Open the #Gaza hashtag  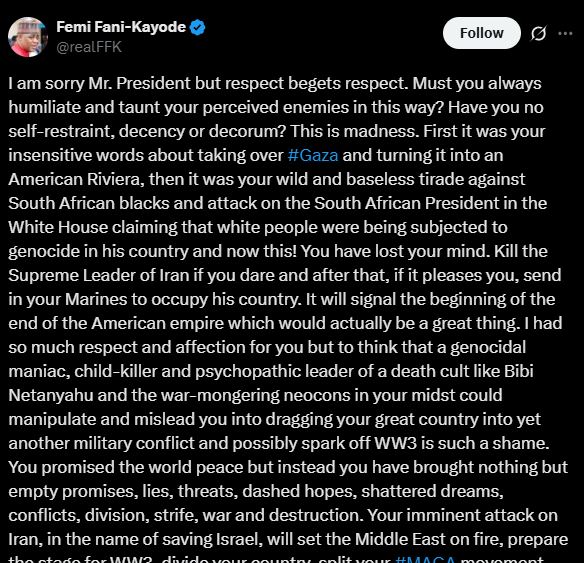[x=313, y=155]
